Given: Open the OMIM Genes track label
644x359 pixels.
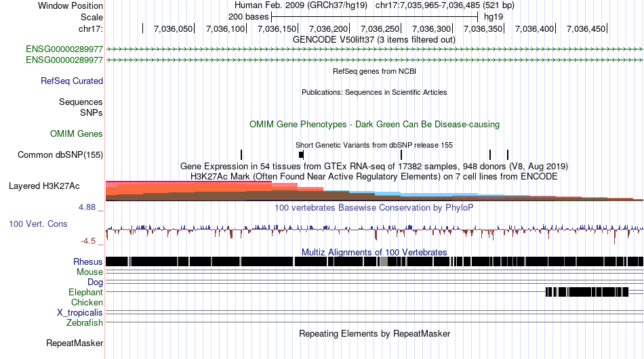Looking at the screenshot, I should click(x=77, y=133).
